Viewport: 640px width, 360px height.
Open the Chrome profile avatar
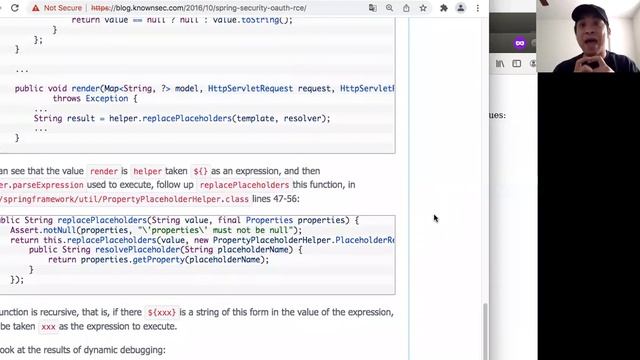click(x=460, y=8)
